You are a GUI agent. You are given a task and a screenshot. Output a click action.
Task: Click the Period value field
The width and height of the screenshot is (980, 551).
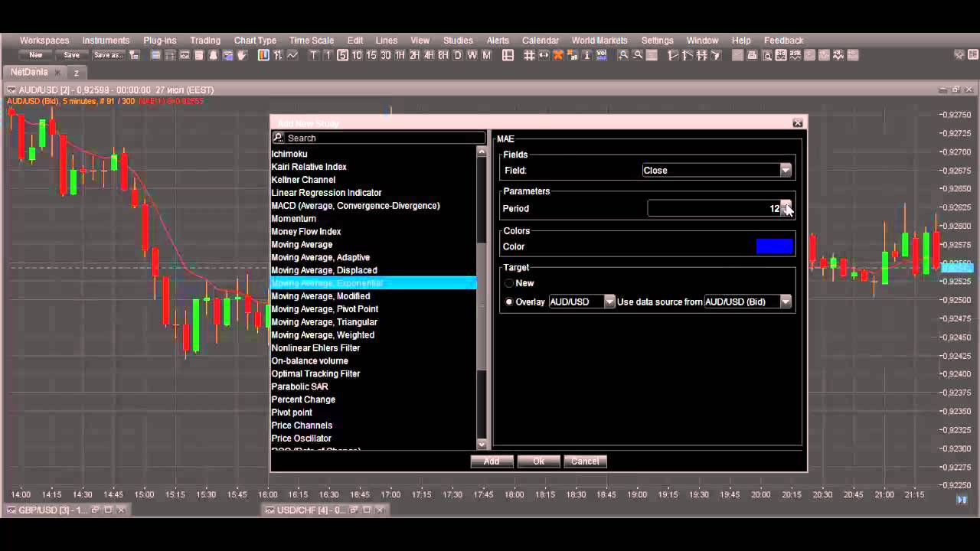[x=714, y=208]
